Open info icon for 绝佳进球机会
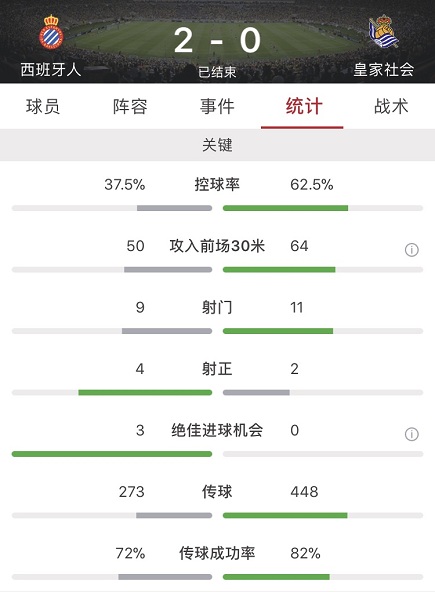The width and height of the screenshot is (435, 592). (x=412, y=434)
